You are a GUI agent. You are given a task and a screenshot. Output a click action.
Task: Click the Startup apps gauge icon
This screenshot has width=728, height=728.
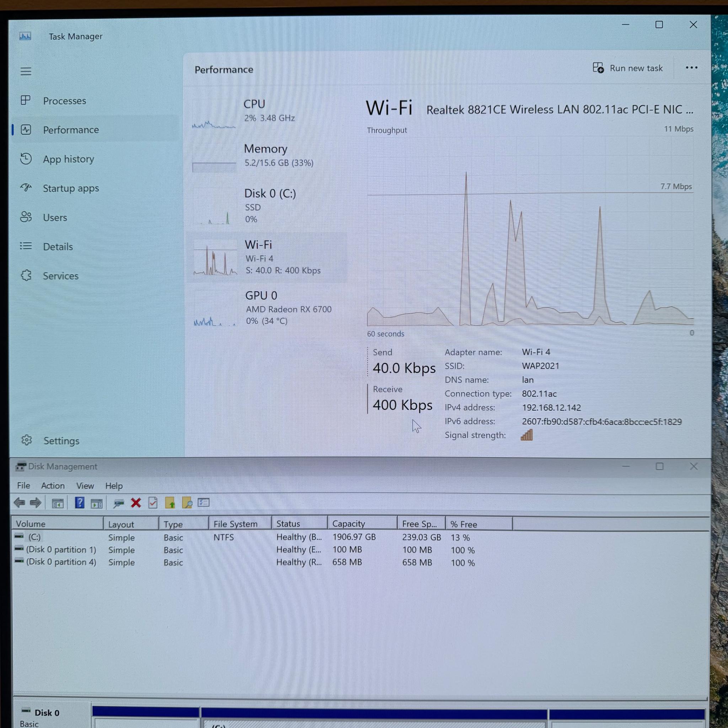click(x=26, y=187)
